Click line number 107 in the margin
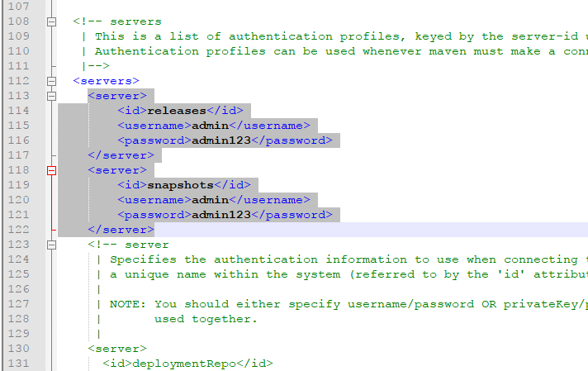 (18, 7)
